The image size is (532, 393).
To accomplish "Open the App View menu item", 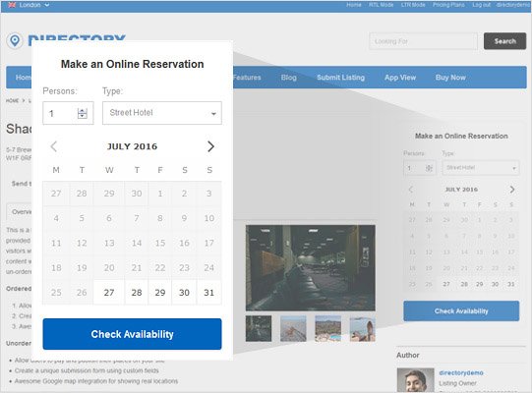I will [400, 78].
